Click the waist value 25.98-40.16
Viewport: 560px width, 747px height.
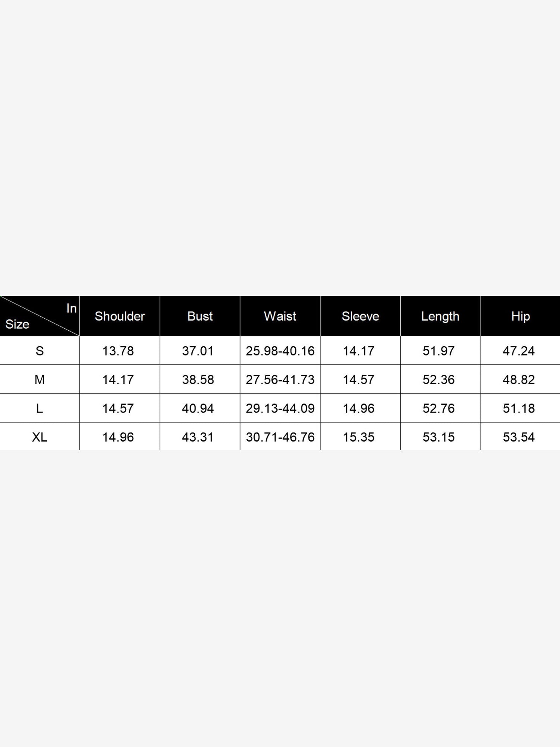[x=280, y=351]
